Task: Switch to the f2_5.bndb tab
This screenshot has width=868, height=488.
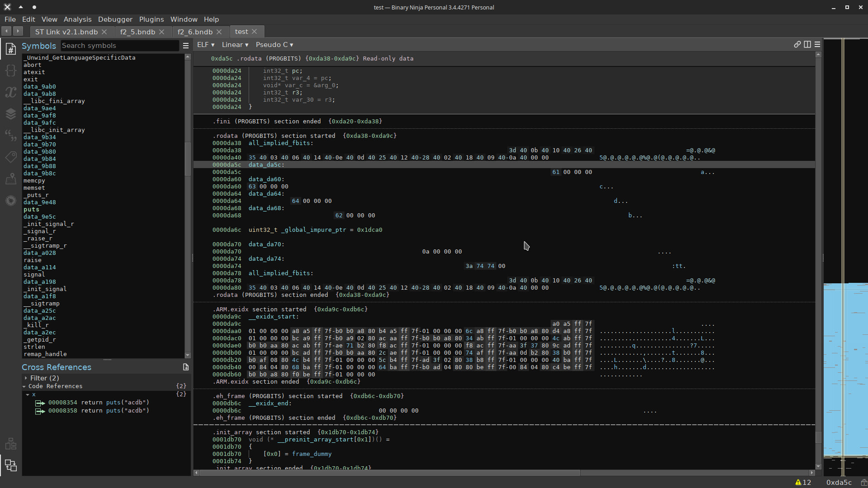Action: (x=138, y=32)
